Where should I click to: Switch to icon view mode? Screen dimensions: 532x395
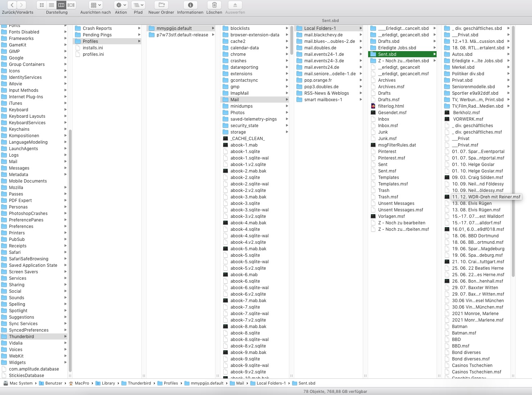pos(42,5)
